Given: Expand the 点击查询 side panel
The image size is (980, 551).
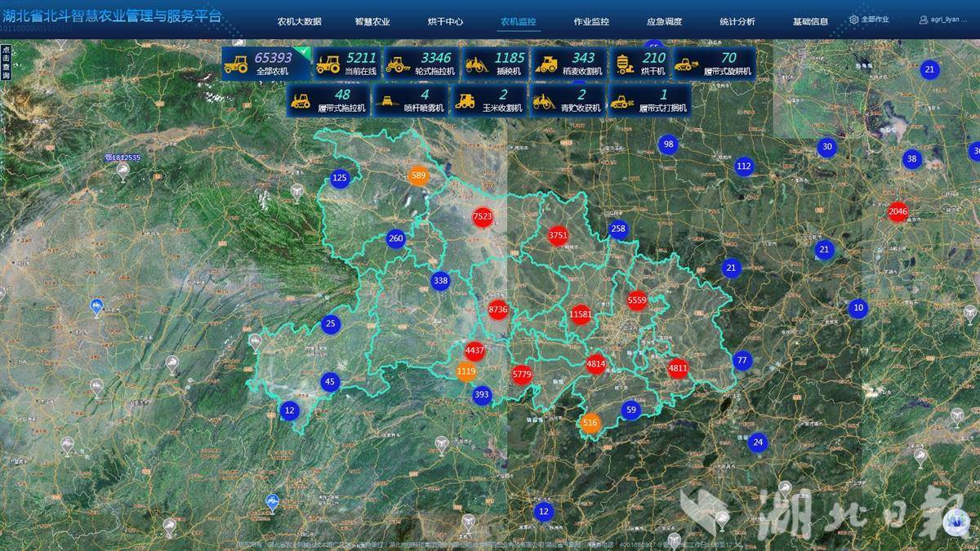Looking at the screenshot, I should coord(6,63).
